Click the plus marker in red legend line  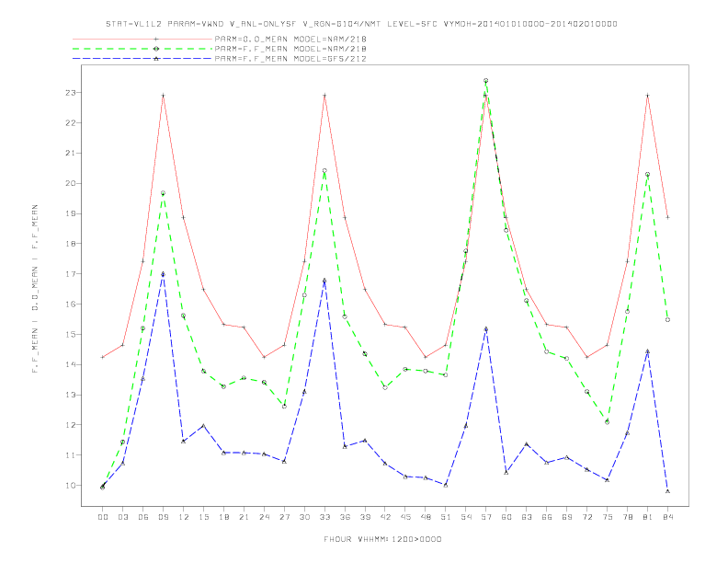[156, 39]
